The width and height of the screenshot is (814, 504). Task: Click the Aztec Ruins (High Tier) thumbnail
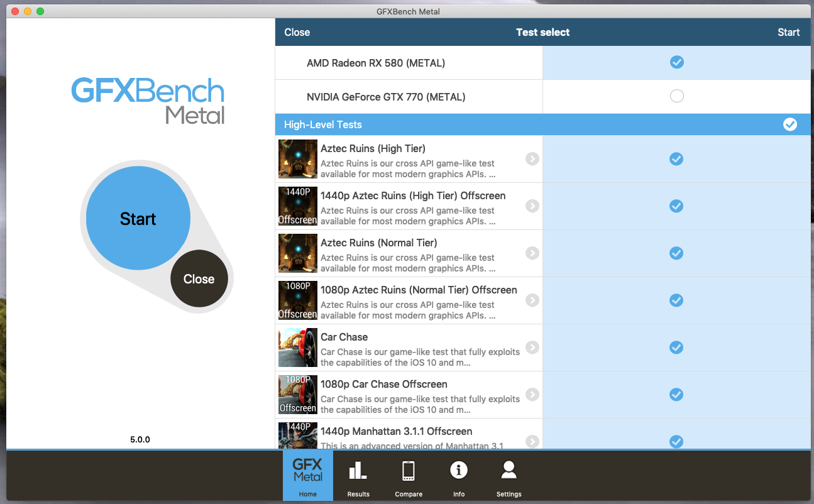click(298, 159)
